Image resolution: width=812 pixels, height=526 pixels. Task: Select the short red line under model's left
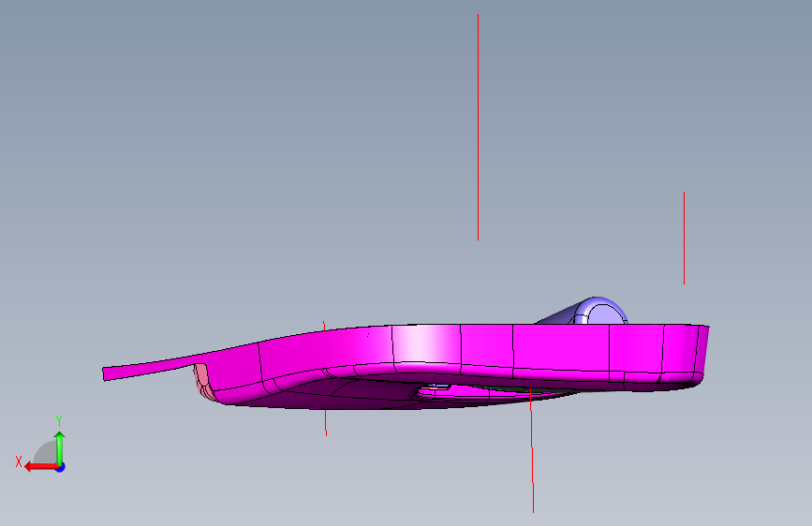click(x=326, y=422)
